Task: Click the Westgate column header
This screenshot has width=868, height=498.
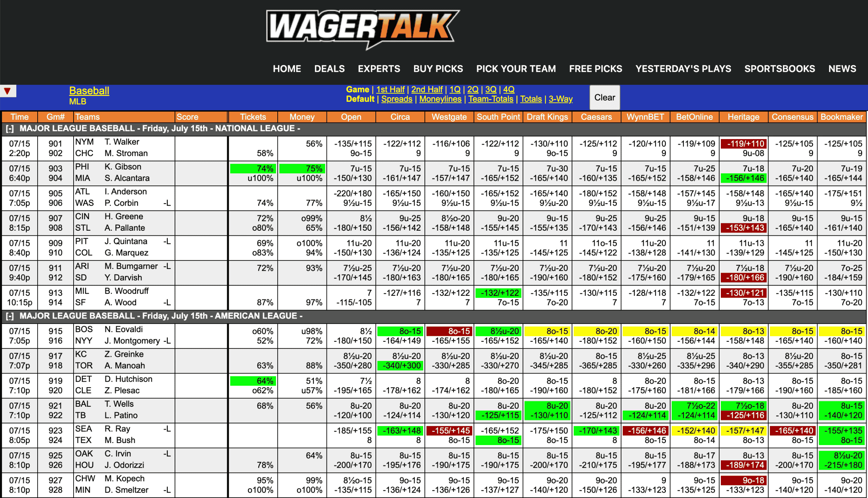Action: click(449, 117)
